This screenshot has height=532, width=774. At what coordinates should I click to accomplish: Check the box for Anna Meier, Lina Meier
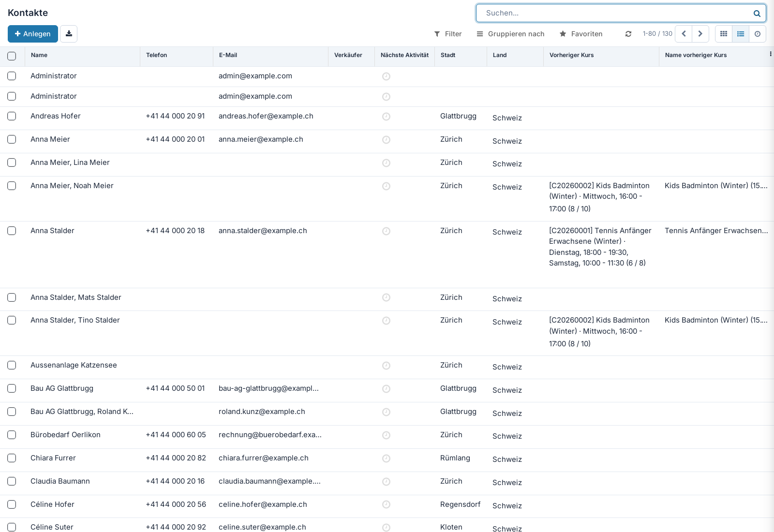[x=12, y=163]
